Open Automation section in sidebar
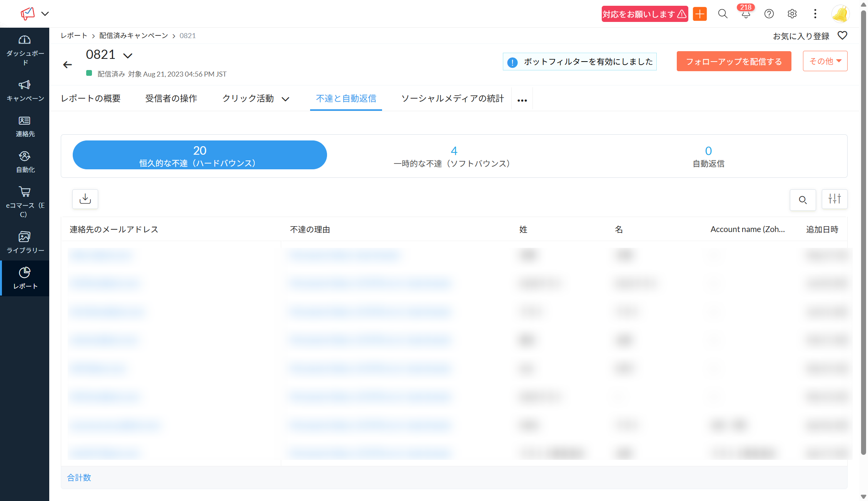The height and width of the screenshot is (501, 868). click(25, 157)
